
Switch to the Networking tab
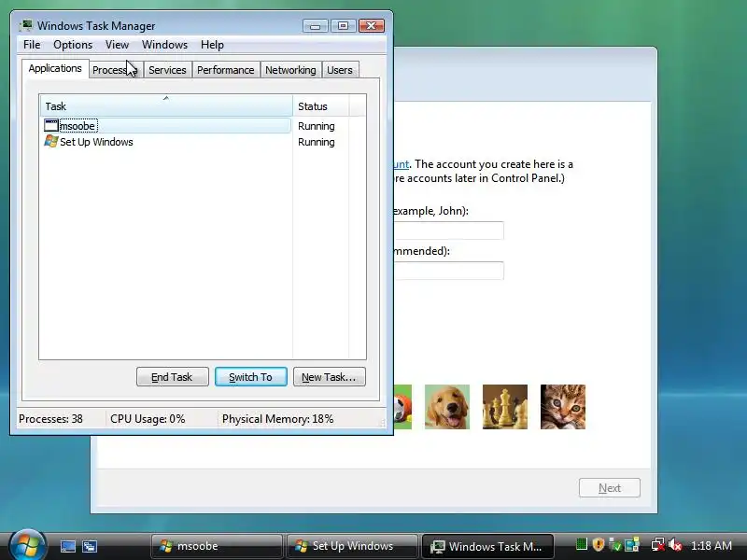click(x=290, y=70)
